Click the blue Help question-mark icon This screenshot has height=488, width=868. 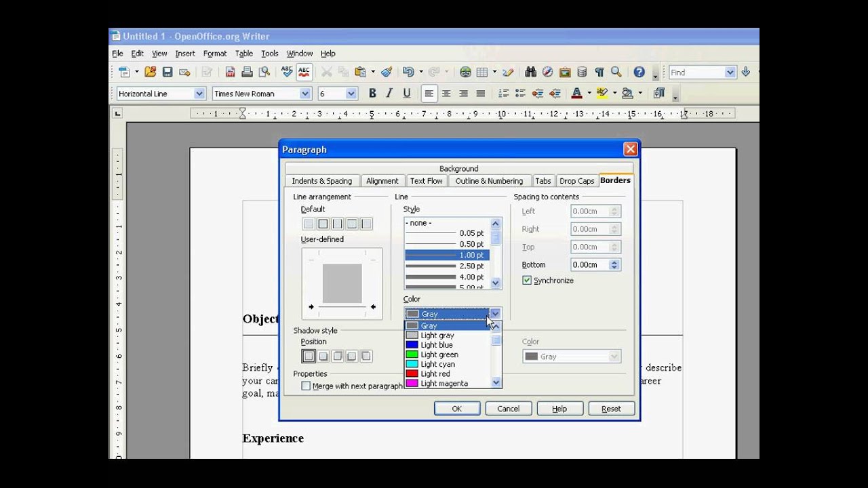(639, 72)
